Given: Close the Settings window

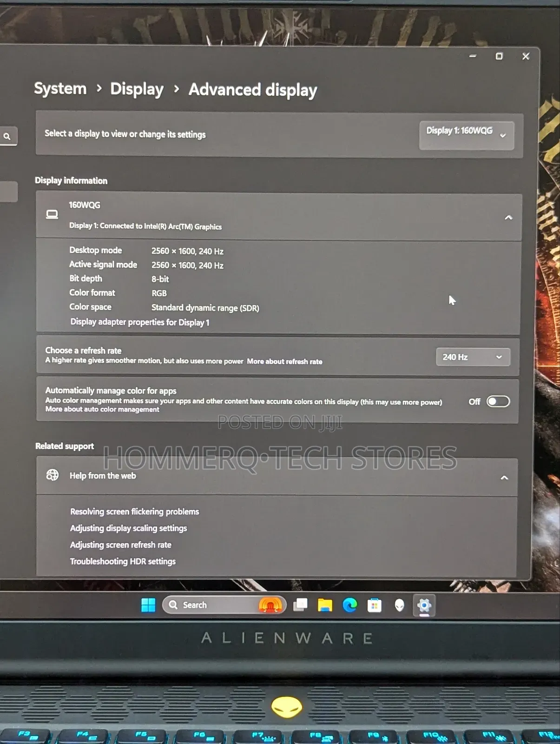Looking at the screenshot, I should point(526,56).
